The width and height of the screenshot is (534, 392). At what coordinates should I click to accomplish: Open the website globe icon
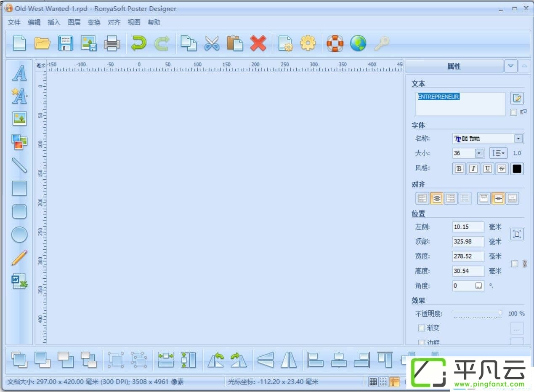(358, 43)
